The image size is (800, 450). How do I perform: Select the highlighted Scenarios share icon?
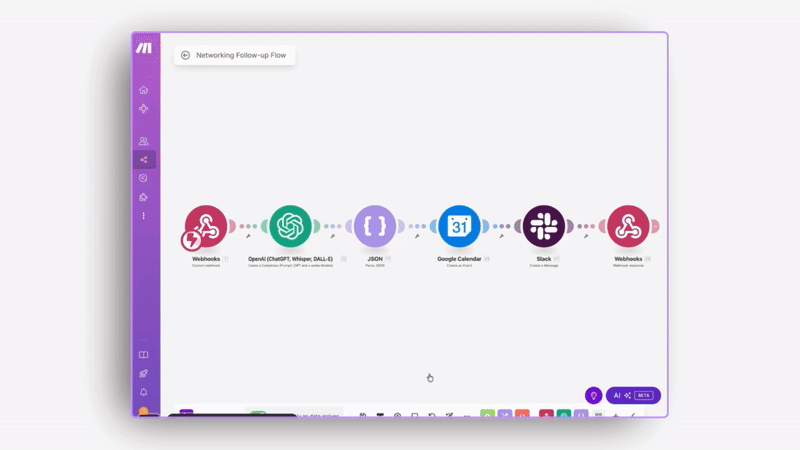point(144,160)
